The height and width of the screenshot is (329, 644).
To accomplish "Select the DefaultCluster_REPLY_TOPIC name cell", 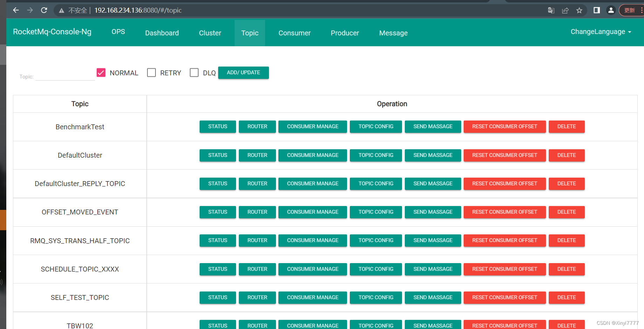I will coord(80,184).
